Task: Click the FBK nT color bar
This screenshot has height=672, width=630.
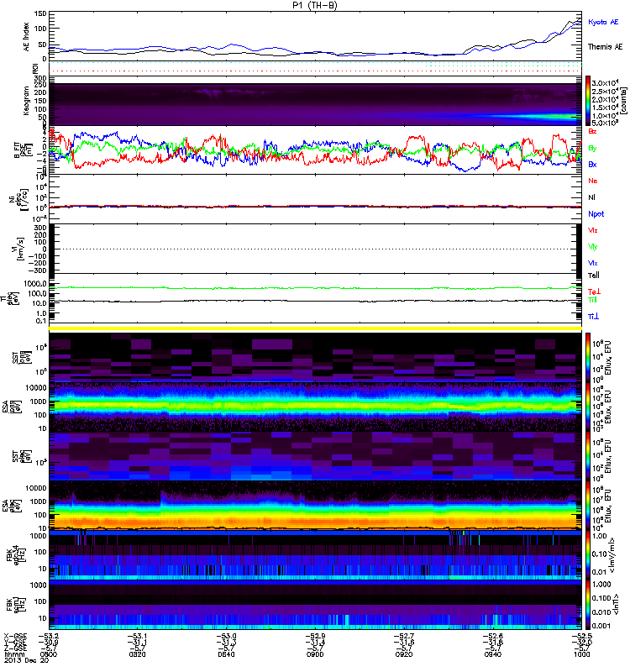Action: [588, 605]
